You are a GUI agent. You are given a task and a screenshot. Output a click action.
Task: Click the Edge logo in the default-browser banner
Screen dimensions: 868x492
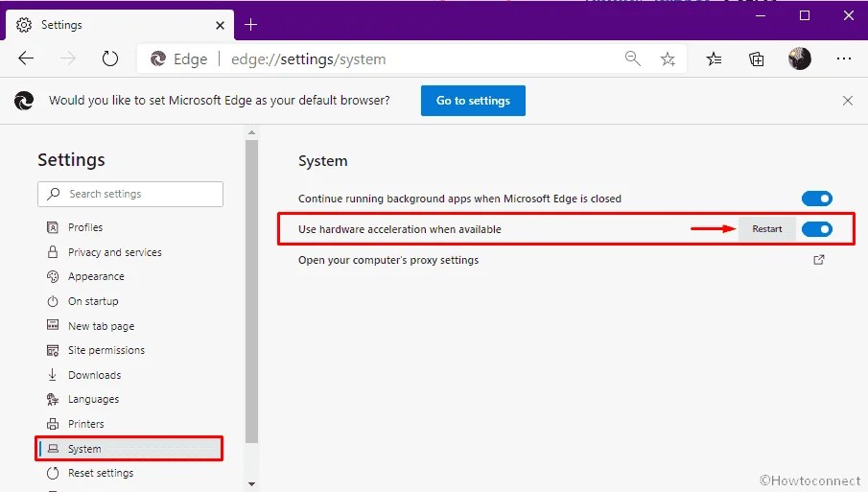(24, 100)
